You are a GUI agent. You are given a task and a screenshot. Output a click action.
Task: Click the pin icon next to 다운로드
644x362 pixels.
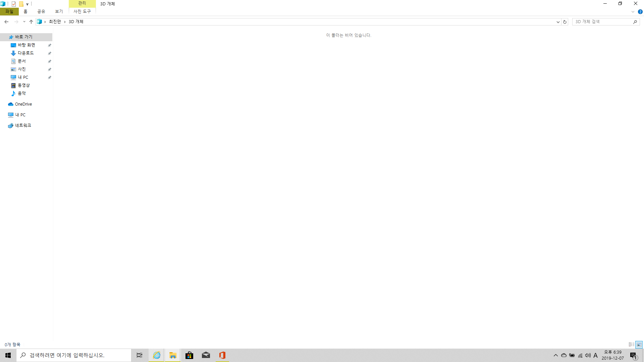(x=50, y=53)
